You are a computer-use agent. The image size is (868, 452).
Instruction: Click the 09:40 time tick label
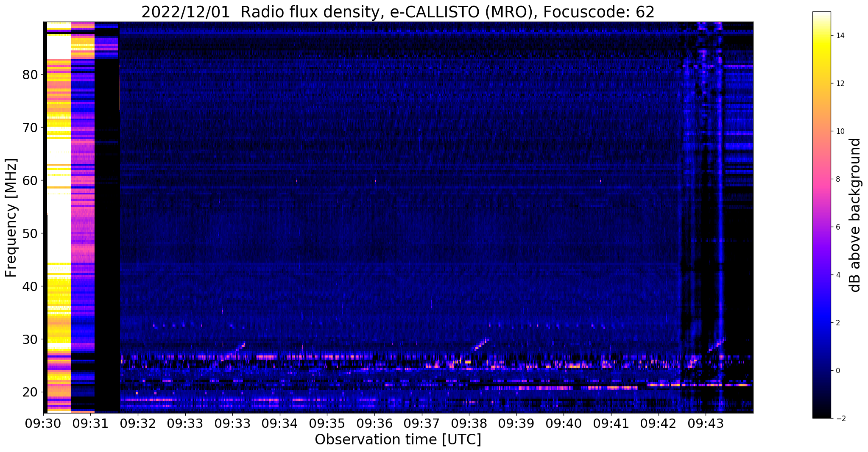coord(564,423)
